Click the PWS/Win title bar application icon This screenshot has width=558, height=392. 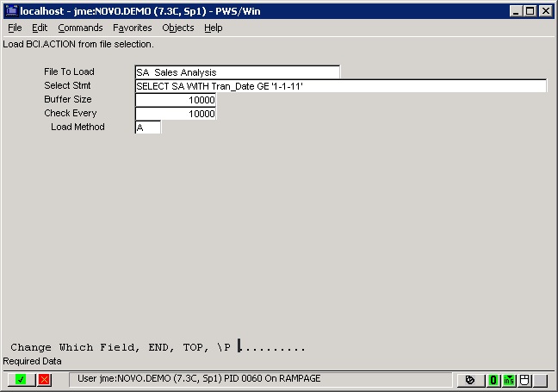pyautogui.click(x=10, y=11)
